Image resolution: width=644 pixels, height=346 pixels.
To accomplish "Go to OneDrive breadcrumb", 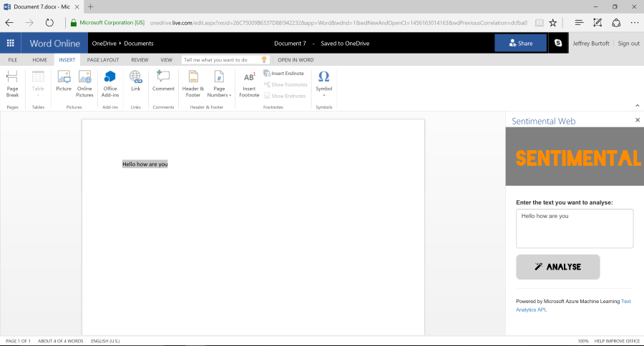I will click(104, 43).
